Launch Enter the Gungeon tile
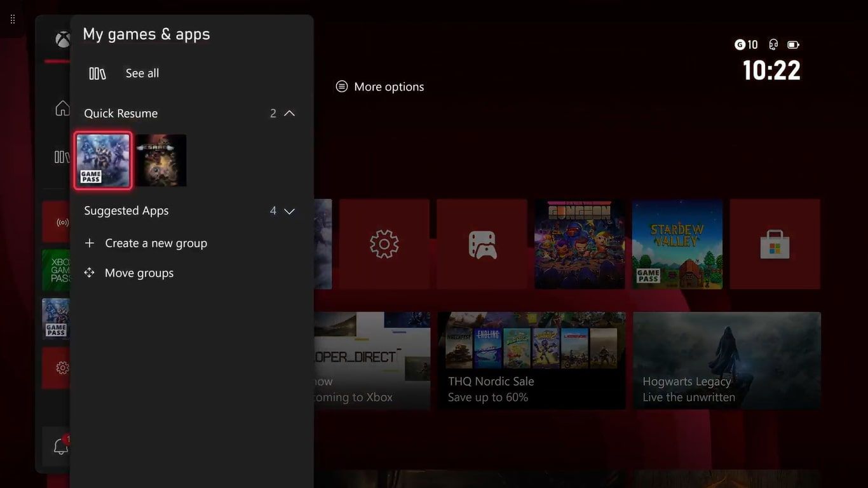Viewport: 868px width, 488px height. 580,244
